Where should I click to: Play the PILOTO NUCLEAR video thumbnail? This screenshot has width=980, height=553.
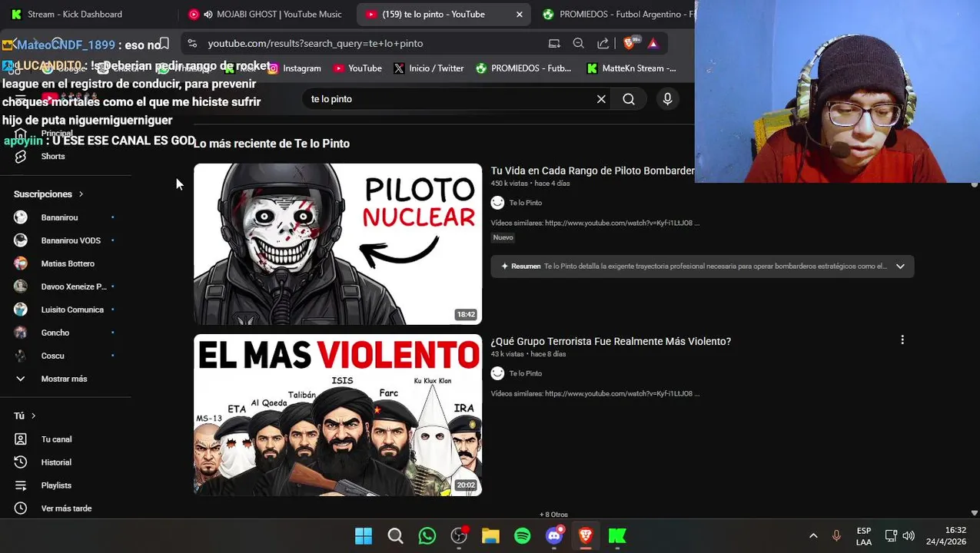(x=337, y=244)
